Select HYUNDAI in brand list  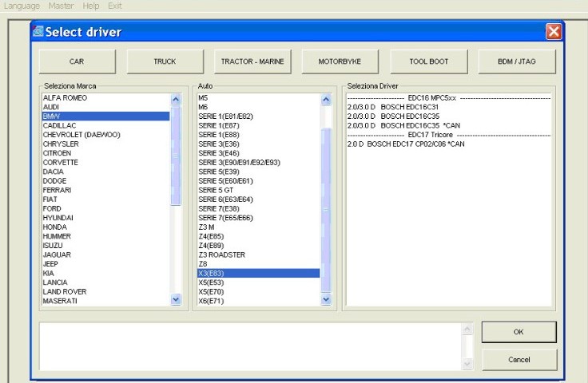(x=105, y=218)
